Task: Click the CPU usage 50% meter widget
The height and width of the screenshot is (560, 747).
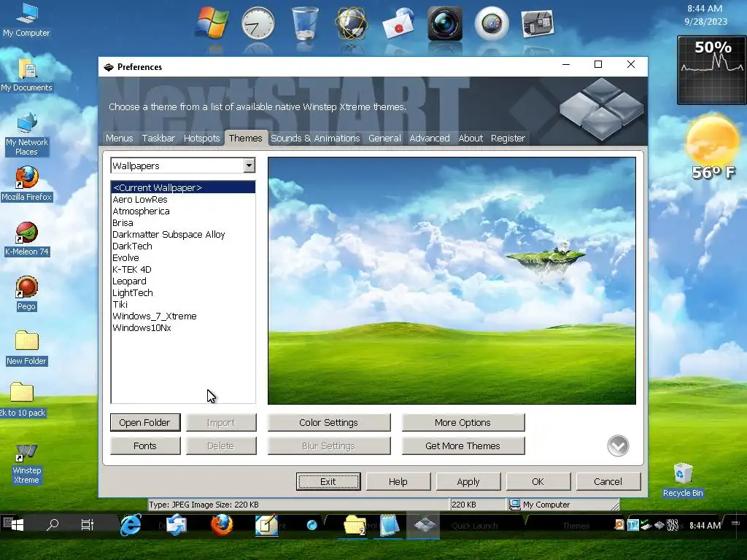Action: [712, 70]
